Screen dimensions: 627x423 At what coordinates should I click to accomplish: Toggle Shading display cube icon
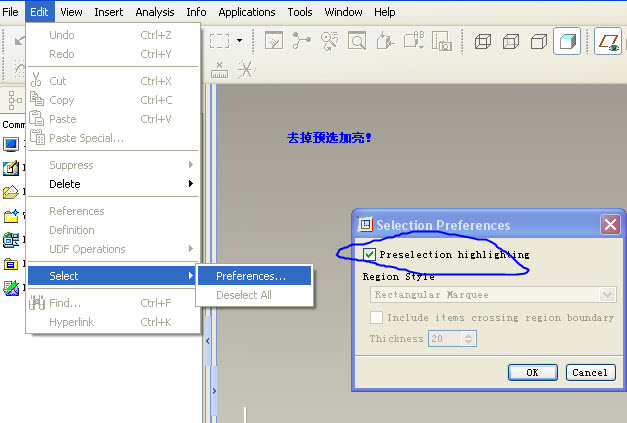567,41
